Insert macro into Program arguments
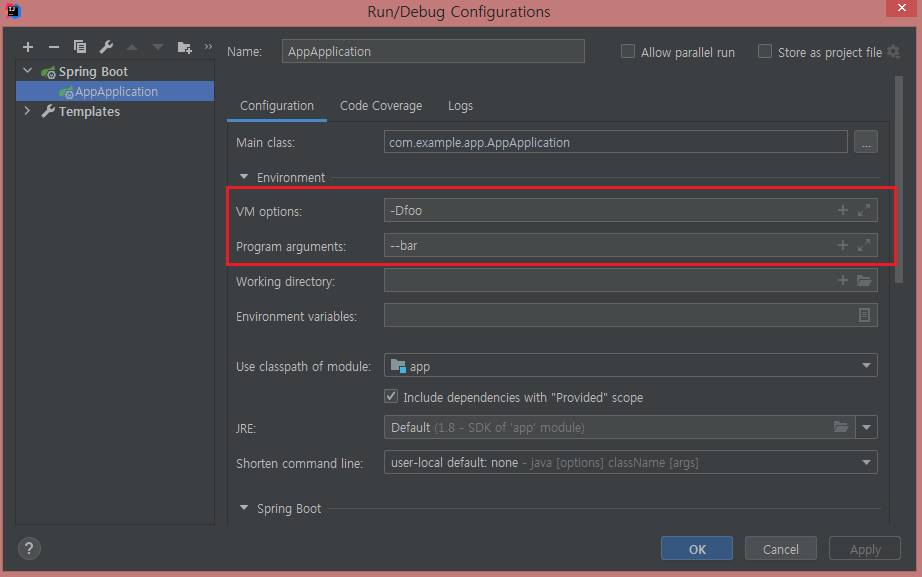 coord(843,245)
